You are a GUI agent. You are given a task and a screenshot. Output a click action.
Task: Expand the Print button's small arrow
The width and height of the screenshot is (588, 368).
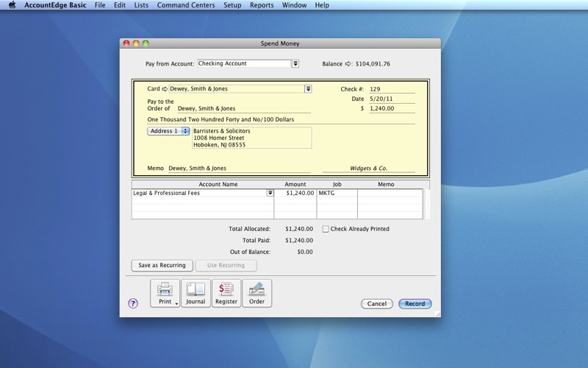(x=176, y=304)
